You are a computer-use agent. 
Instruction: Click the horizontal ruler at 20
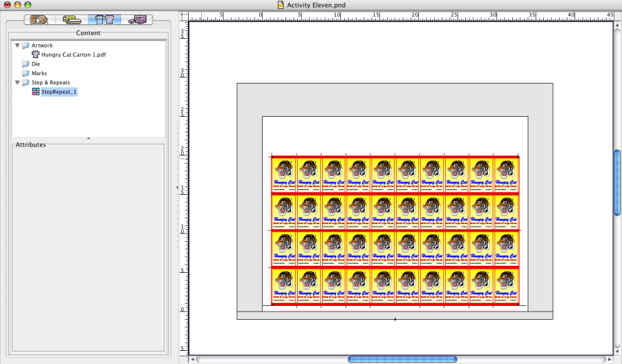(x=415, y=15)
